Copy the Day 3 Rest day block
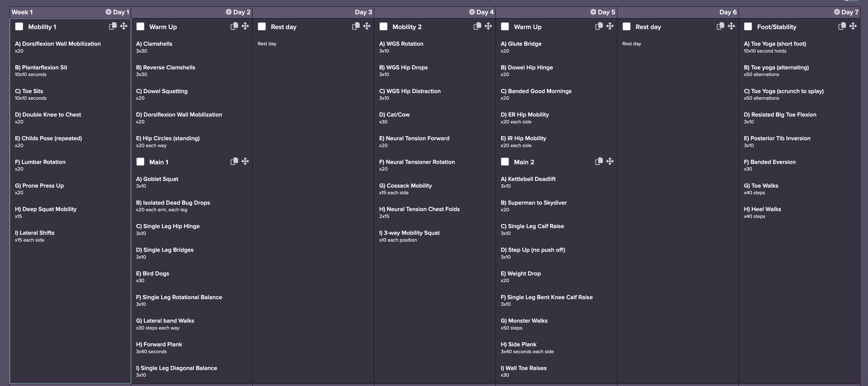868x386 pixels. click(356, 26)
